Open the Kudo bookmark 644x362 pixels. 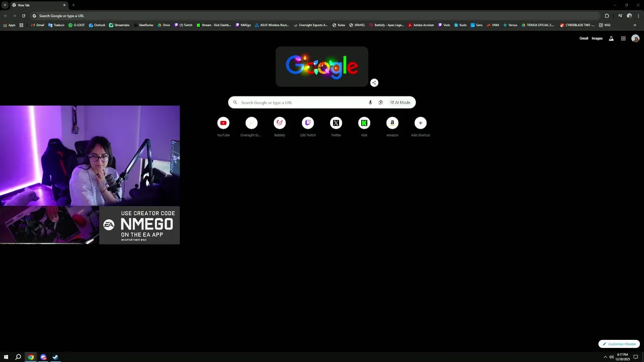pyautogui.click(x=460, y=25)
